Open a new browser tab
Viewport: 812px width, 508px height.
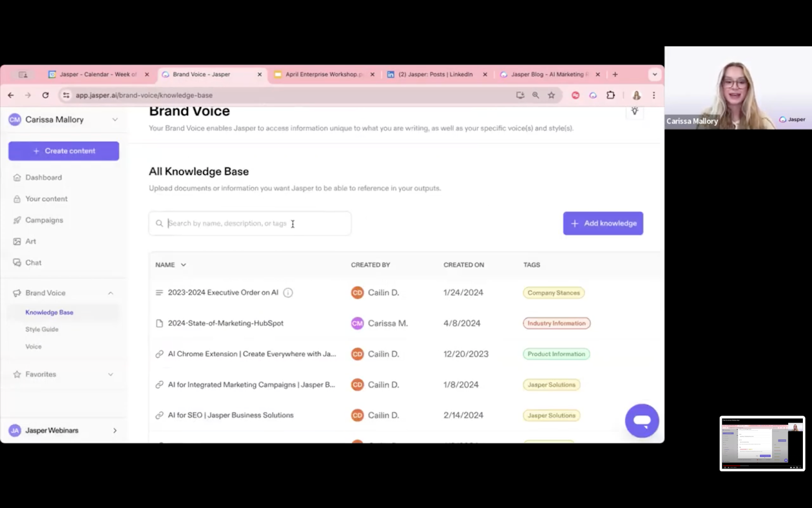(615, 74)
